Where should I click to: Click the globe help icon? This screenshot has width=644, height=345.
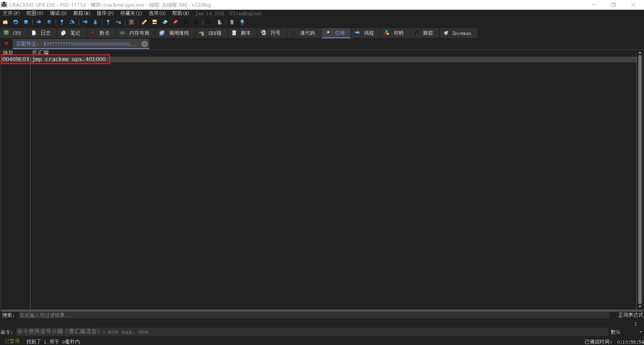[242, 22]
